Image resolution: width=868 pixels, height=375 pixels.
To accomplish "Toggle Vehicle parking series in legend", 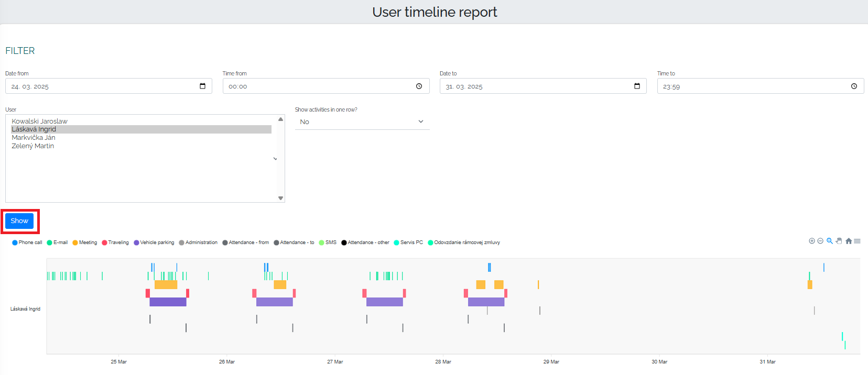I will pos(154,242).
